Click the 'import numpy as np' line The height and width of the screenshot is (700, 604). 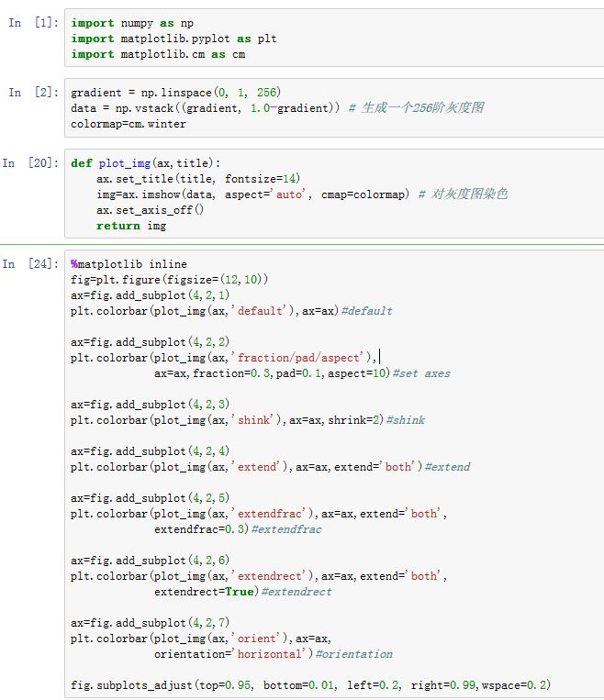(132, 23)
